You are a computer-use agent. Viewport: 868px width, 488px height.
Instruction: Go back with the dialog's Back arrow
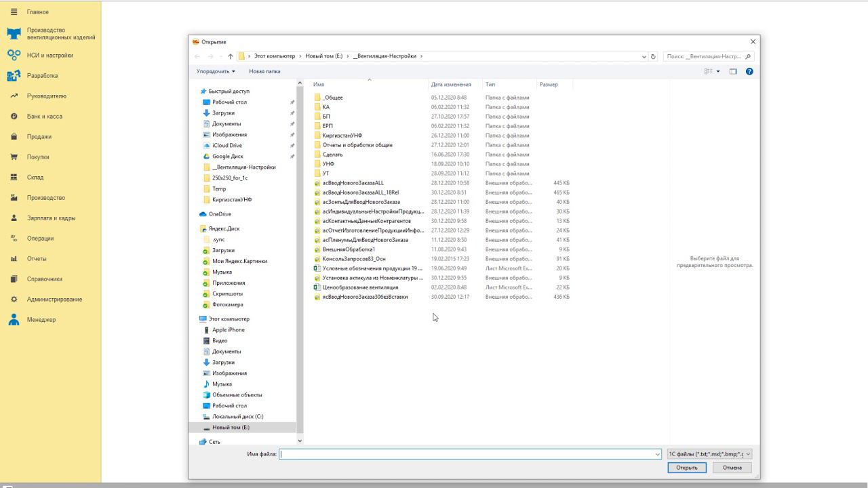pyautogui.click(x=197, y=56)
